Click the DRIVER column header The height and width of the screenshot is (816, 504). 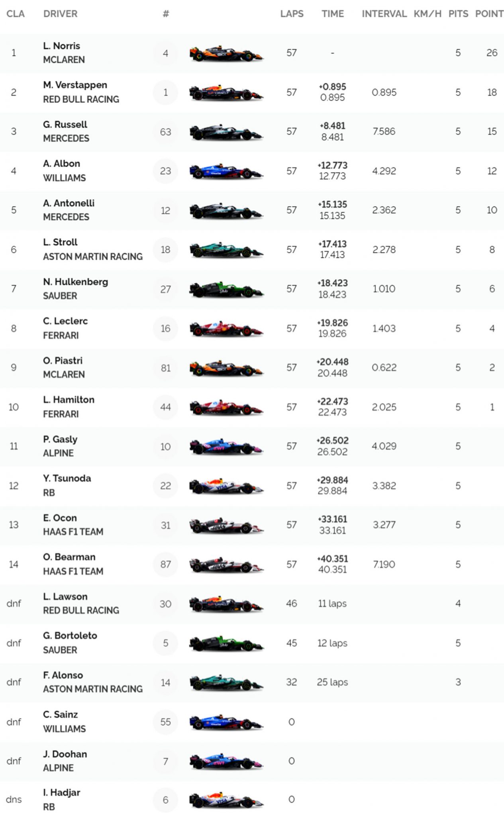(61, 14)
